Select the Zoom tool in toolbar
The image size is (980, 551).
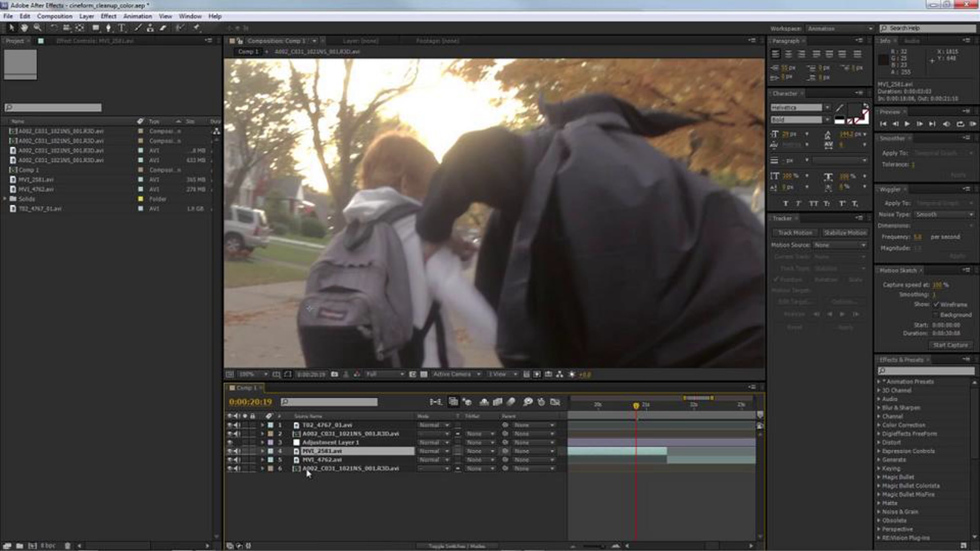(38, 28)
